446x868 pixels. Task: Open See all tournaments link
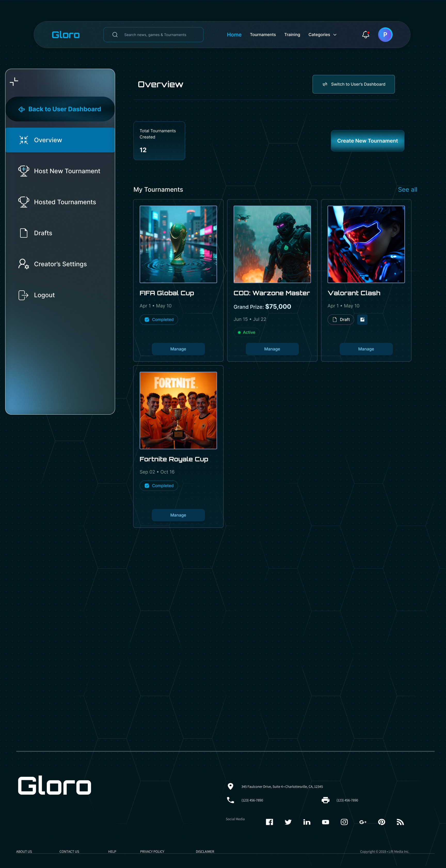point(407,189)
